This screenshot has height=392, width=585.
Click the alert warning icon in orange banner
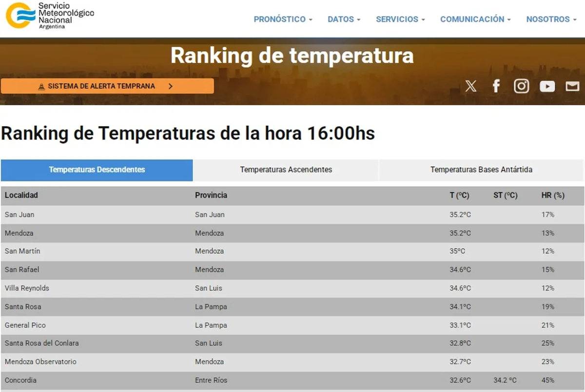pos(41,86)
